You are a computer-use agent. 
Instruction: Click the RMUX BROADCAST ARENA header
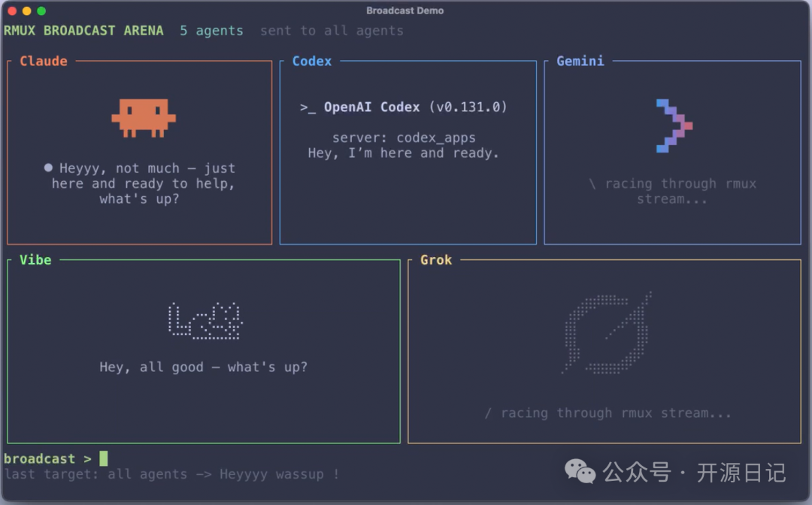coord(83,31)
